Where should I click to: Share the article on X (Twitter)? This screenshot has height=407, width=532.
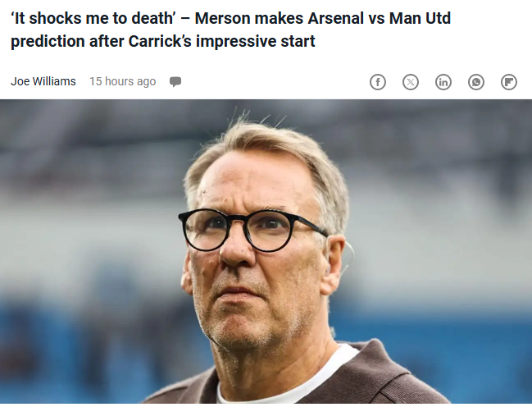pyautogui.click(x=411, y=82)
